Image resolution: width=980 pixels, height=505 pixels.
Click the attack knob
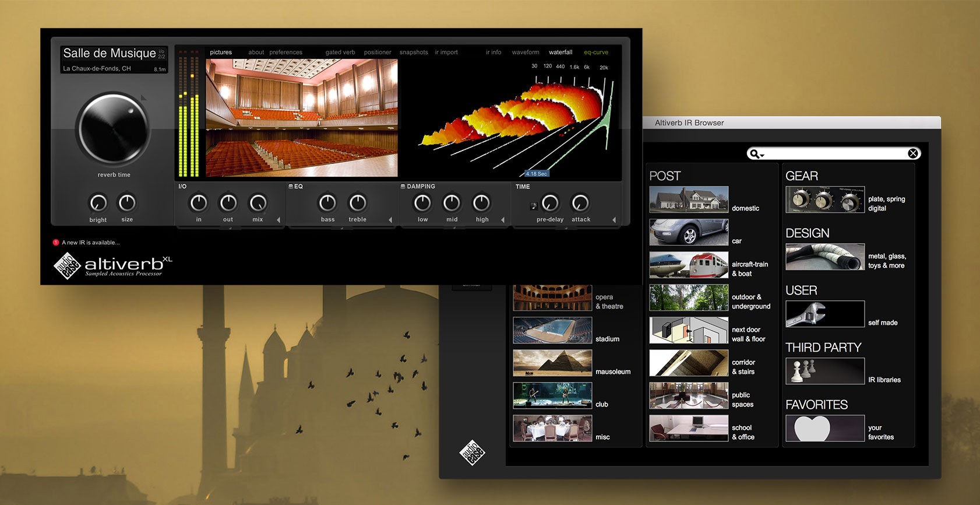click(x=580, y=202)
